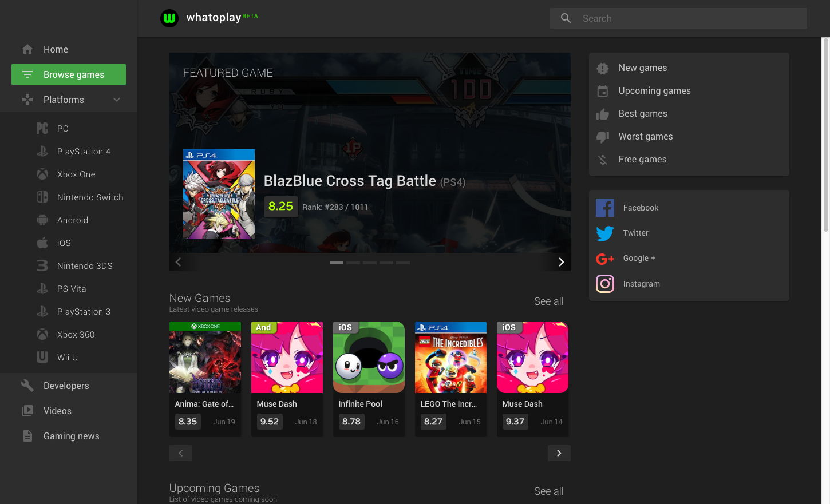
Task: Click the PlayStation 4 logo icon
Action: click(42, 152)
